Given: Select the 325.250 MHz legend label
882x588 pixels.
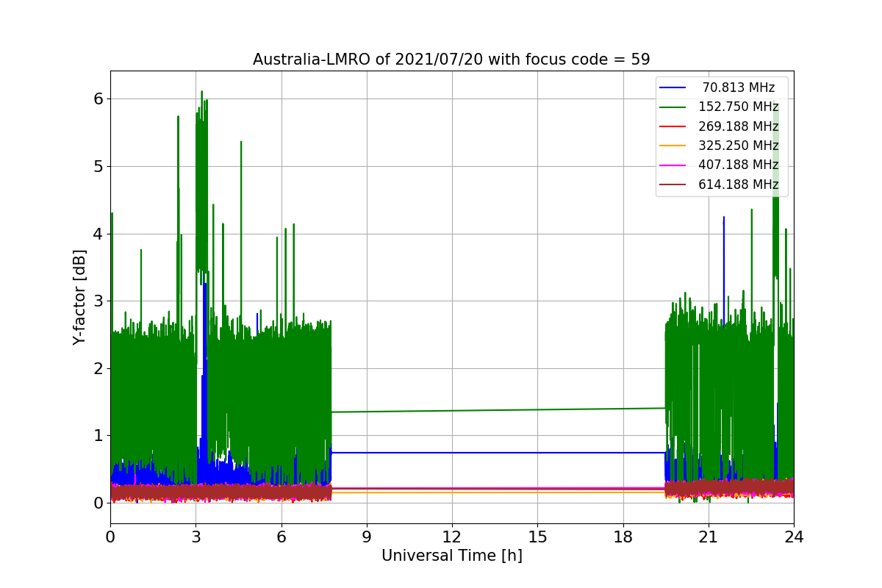Looking at the screenshot, I should [x=739, y=146].
